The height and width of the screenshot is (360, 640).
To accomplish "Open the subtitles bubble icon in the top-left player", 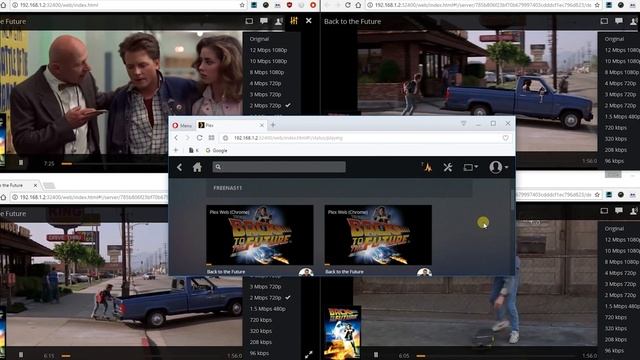I will tap(264, 21).
